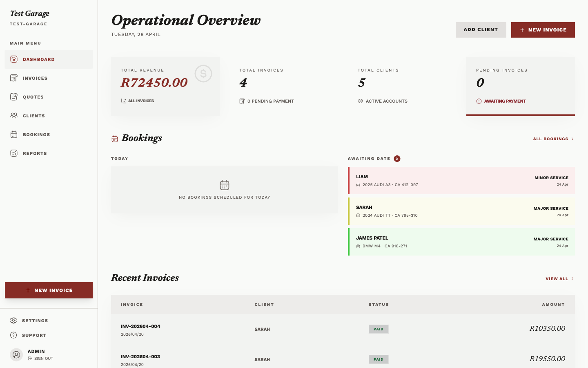Click the Client column header
This screenshot has height=368, width=588.
click(x=264, y=305)
